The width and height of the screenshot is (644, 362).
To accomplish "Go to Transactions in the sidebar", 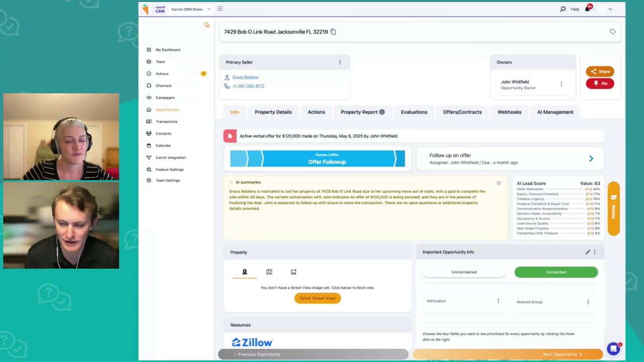I will point(167,122).
